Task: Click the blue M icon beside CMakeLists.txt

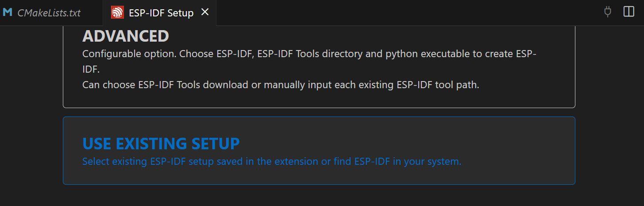Action: (x=8, y=12)
